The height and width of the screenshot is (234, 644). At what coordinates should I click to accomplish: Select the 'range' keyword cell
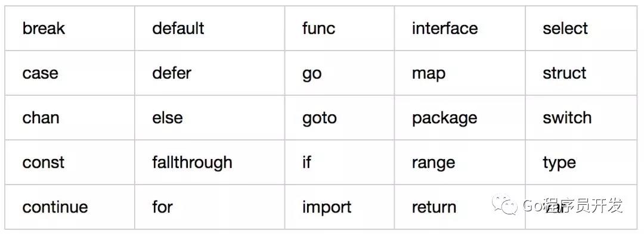click(x=460, y=163)
